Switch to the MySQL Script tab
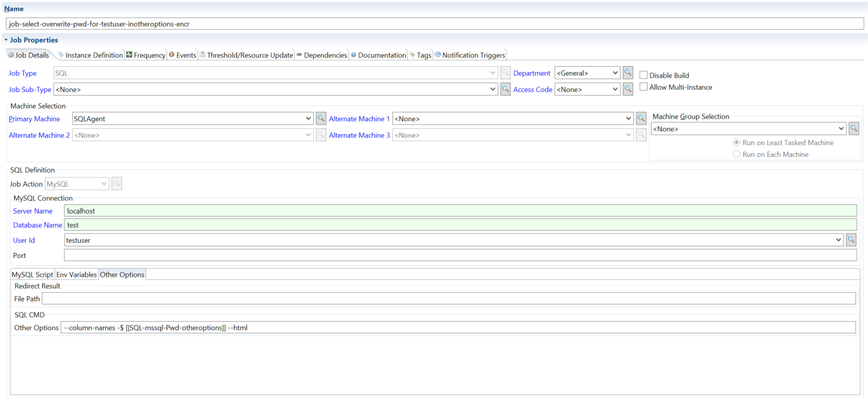 pyautogui.click(x=32, y=275)
